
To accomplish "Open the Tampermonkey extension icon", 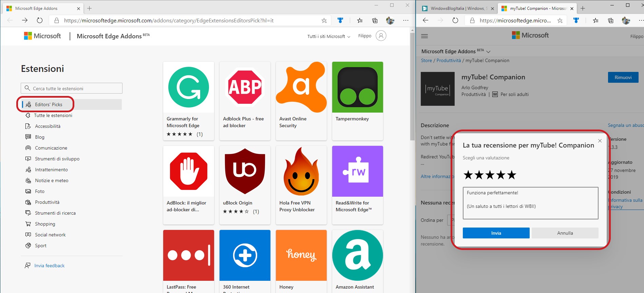I will click(x=358, y=87).
